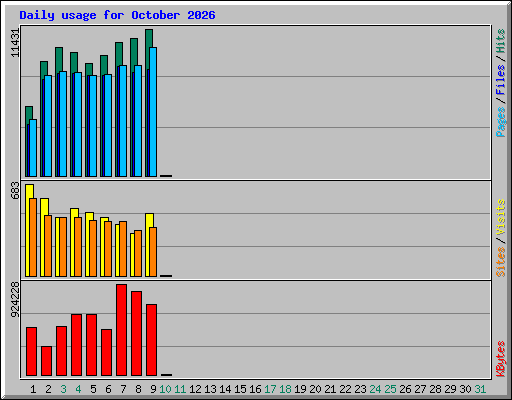Click the day 3 red KBytes bar

[x=61, y=351]
